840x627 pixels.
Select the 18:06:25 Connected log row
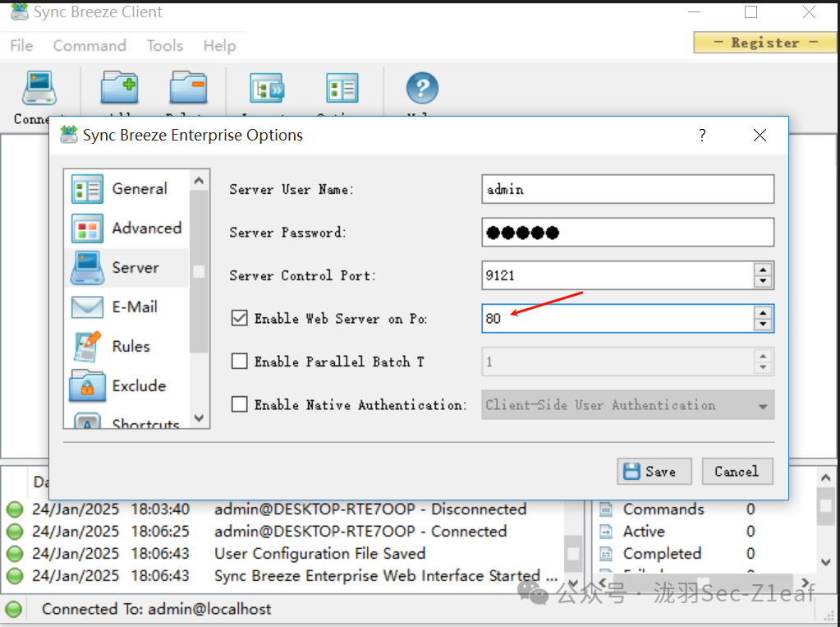(284, 532)
